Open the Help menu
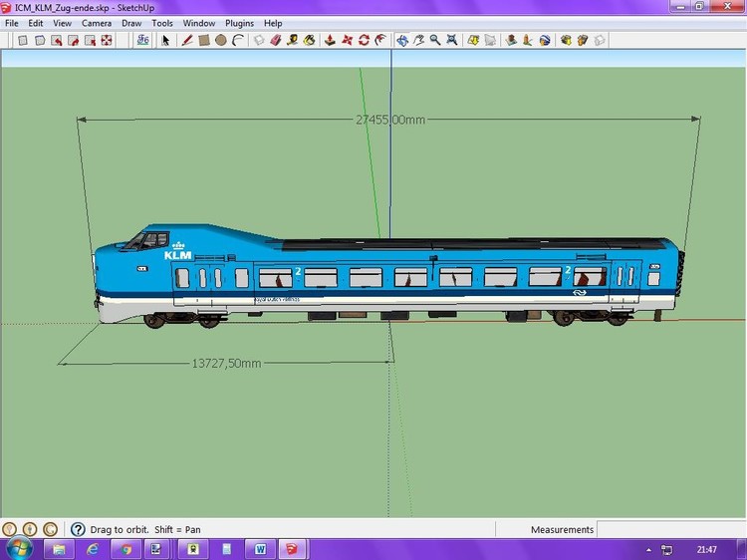Image resolution: width=747 pixels, height=560 pixels. (x=273, y=23)
